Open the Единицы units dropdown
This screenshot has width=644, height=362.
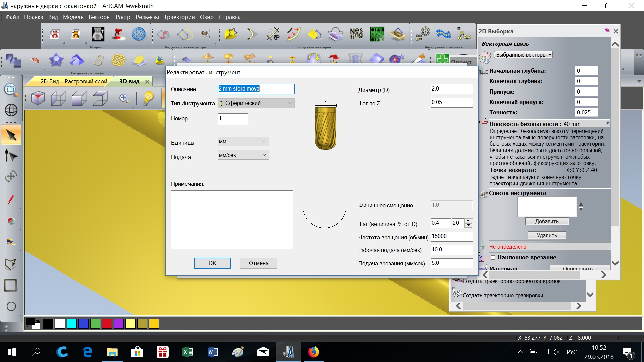(x=243, y=141)
